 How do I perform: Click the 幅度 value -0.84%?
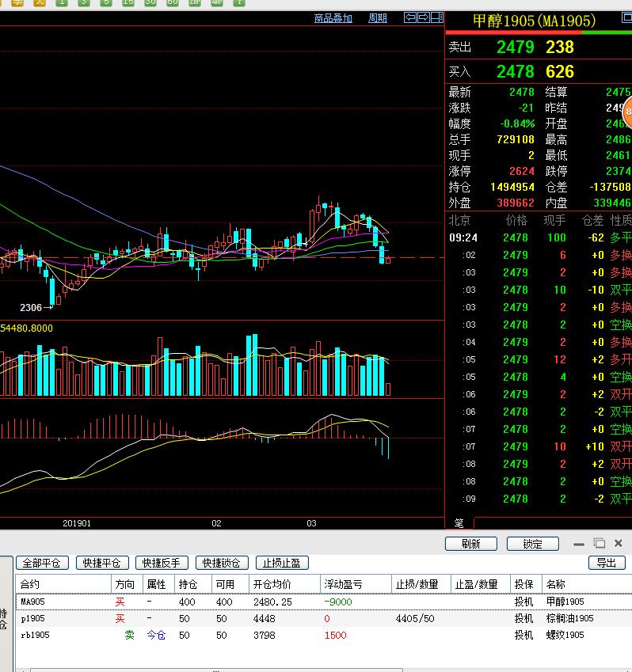(517, 123)
